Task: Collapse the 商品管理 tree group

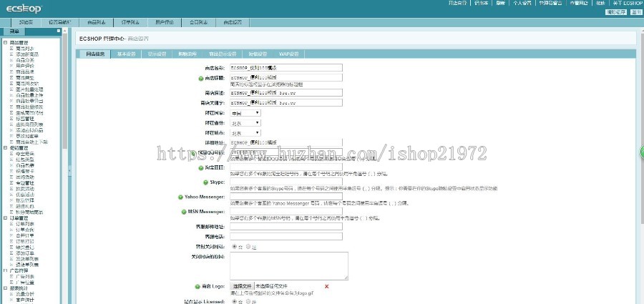Action: [5, 42]
